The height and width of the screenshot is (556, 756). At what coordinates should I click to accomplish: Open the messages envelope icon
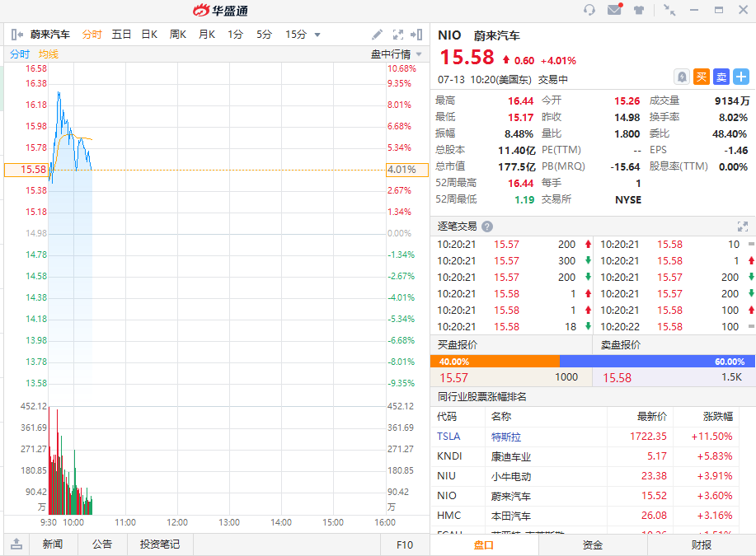tap(614, 10)
